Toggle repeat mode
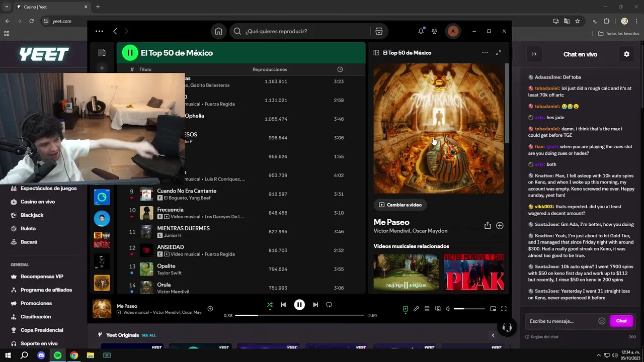 click(x=329, y=305)
